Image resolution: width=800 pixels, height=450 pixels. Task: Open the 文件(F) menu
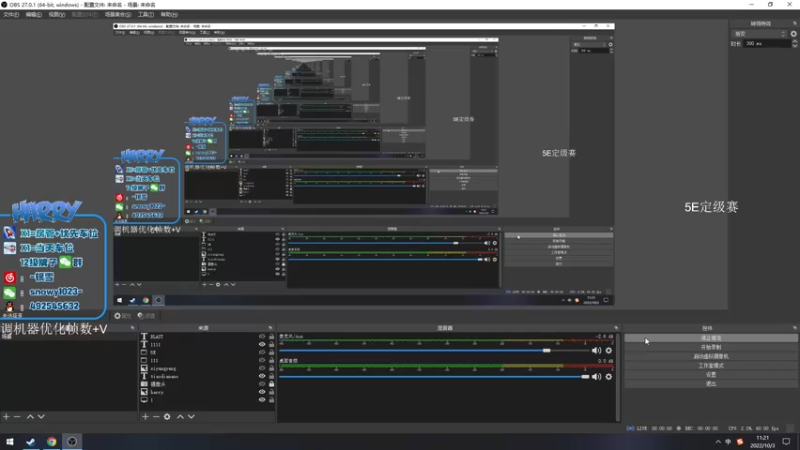[x=11, y=14]
